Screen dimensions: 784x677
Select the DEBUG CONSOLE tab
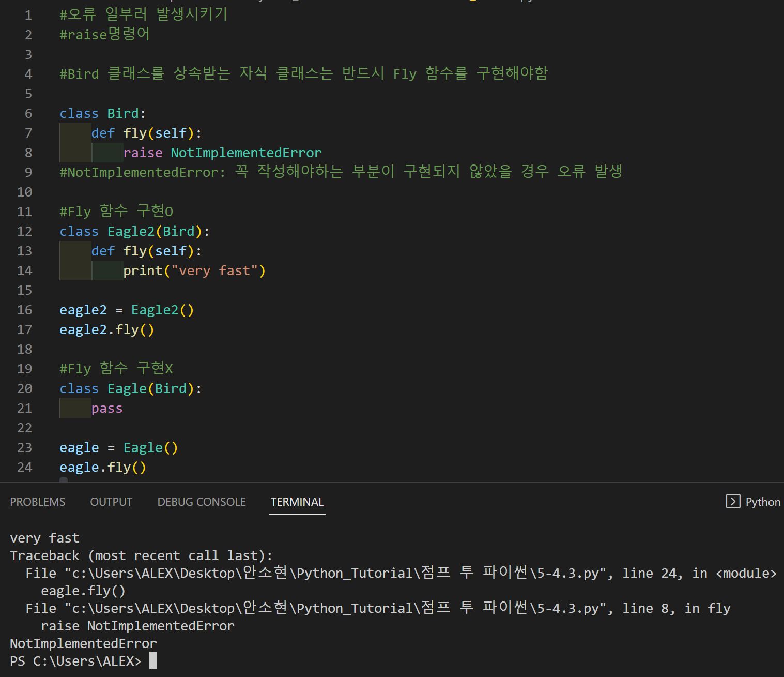pos(202,502)
